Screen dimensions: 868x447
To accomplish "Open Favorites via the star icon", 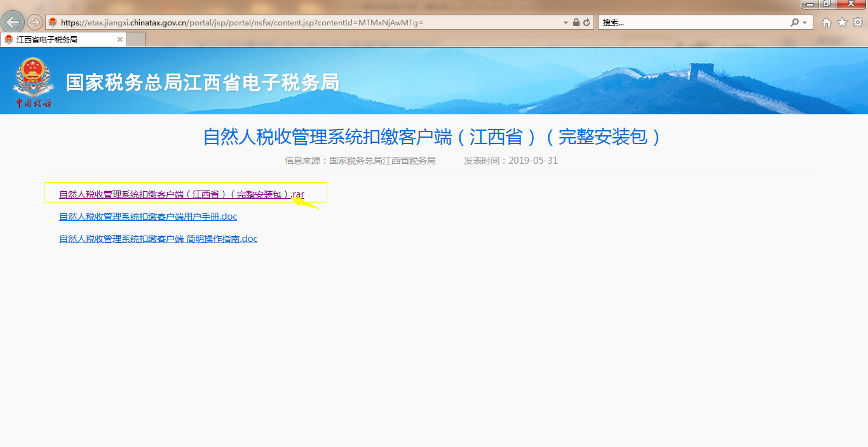I will click(x=843, y=21).
